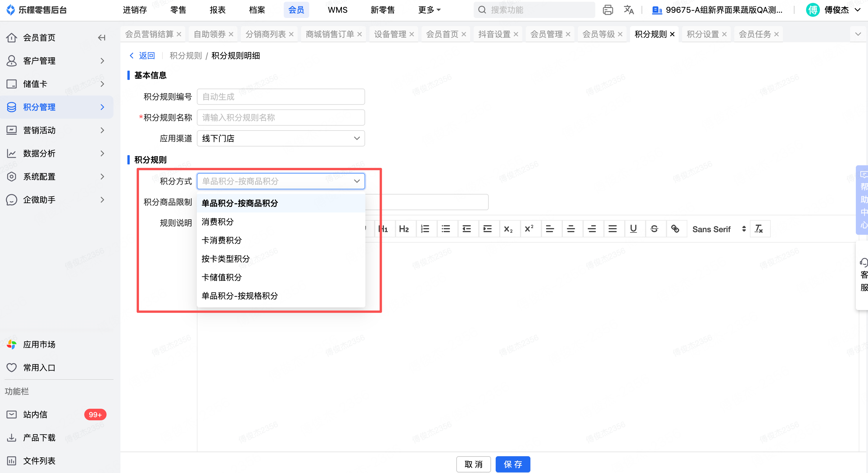
Task: Click the ordered list icon
Action: coord(425,229)
